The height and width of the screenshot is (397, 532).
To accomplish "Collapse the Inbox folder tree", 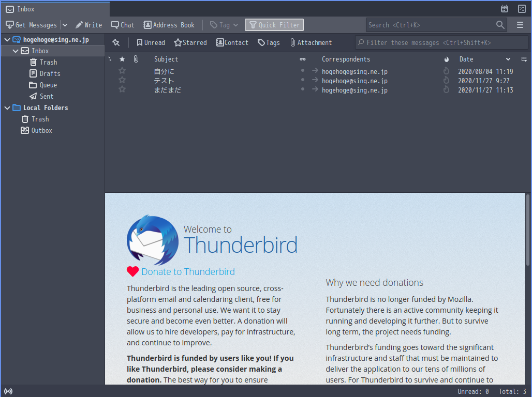I will tap(16, 51).
